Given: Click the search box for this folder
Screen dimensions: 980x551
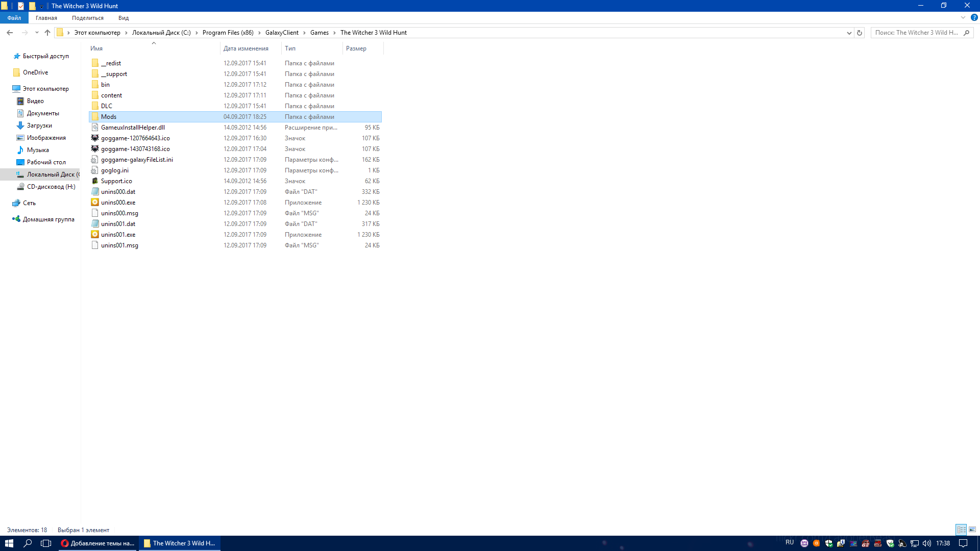Looking at the screenshot, I should point(916,33).
